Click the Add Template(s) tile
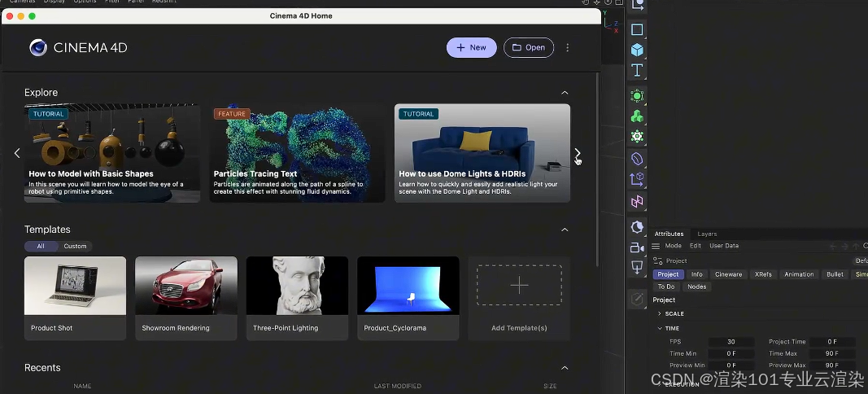868x394 pixels. 519,298
